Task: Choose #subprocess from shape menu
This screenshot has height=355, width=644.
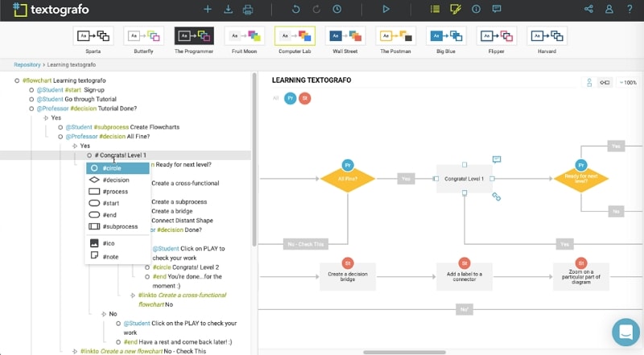Action: pyautogui.click(x=118, y=226)
